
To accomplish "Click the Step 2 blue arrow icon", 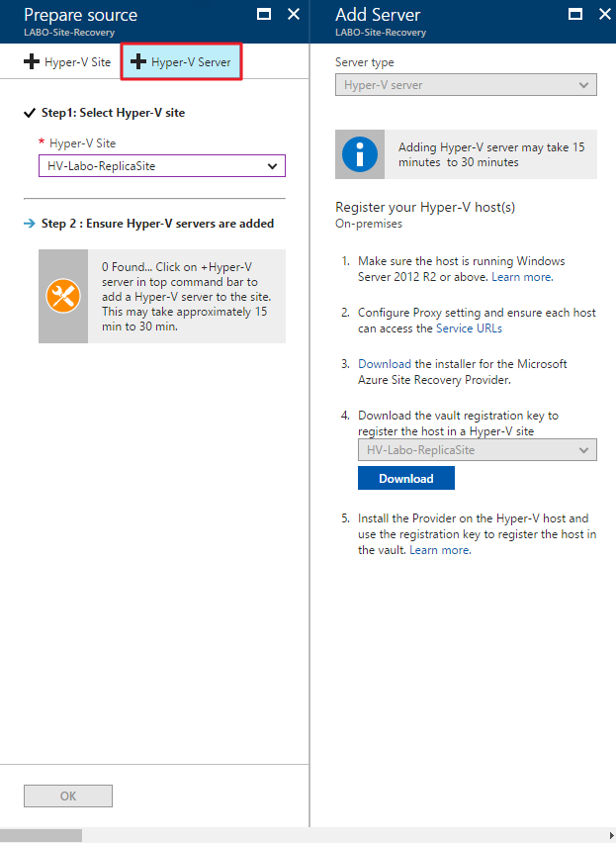I will click(30, 224).
